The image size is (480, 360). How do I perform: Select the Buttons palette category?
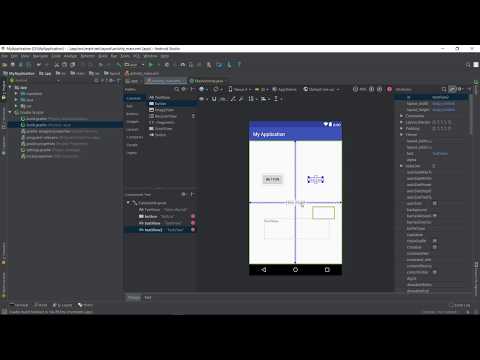(x=132, y=114)
